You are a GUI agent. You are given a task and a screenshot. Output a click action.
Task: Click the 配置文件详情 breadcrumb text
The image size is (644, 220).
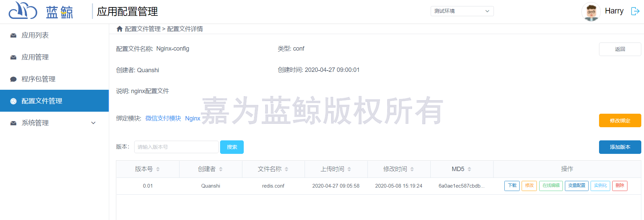click(185, 29)
